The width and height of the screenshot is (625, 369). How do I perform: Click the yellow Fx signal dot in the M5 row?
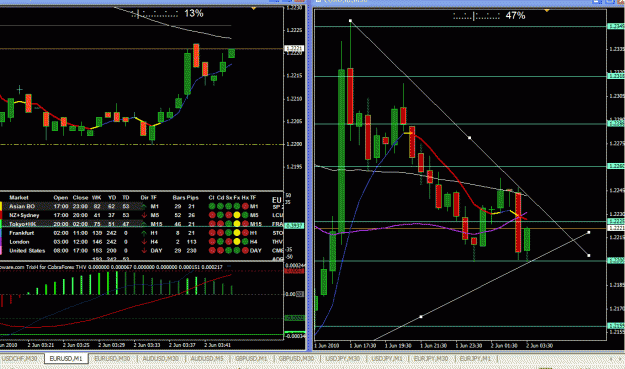coord(237,215)
